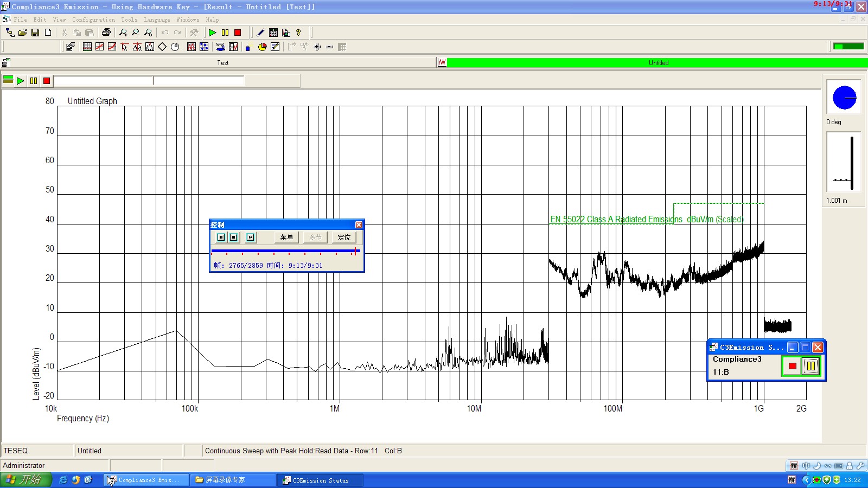Click the black plus add icon

pyautogui.click(x=317, y=47)
